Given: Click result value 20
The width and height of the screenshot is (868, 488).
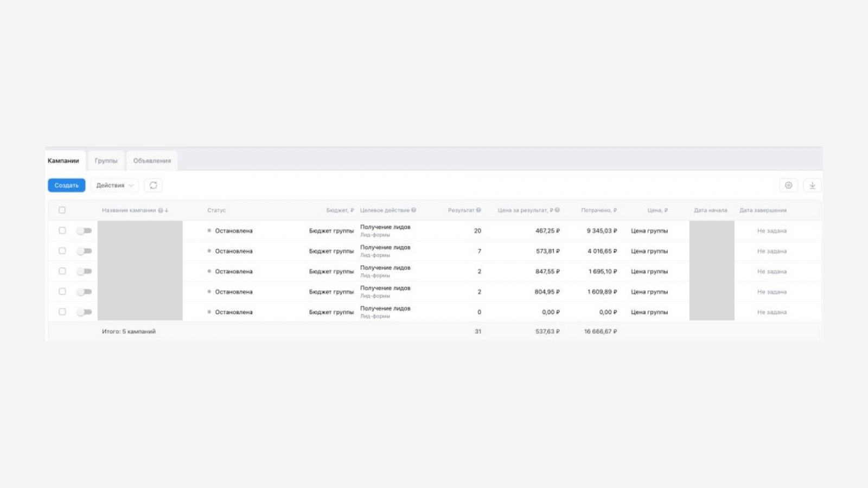Looking at the screenshot, I should point(477,231).
